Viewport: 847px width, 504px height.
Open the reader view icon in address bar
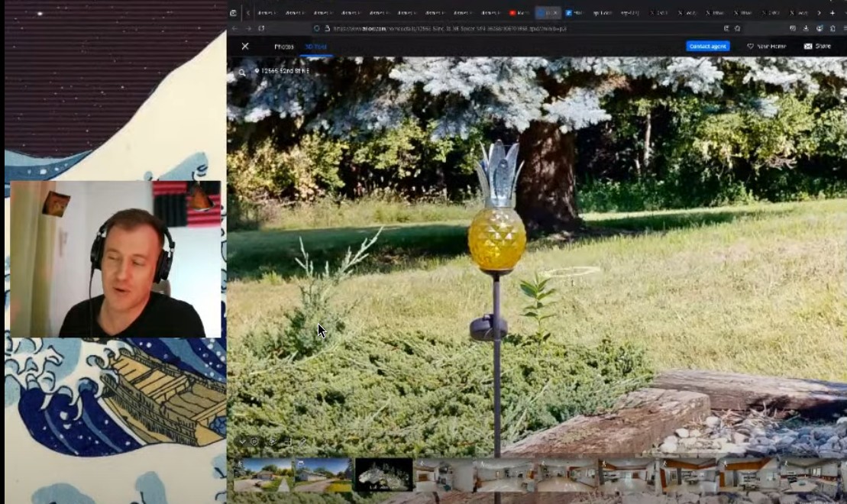click(x=726, y=28)
